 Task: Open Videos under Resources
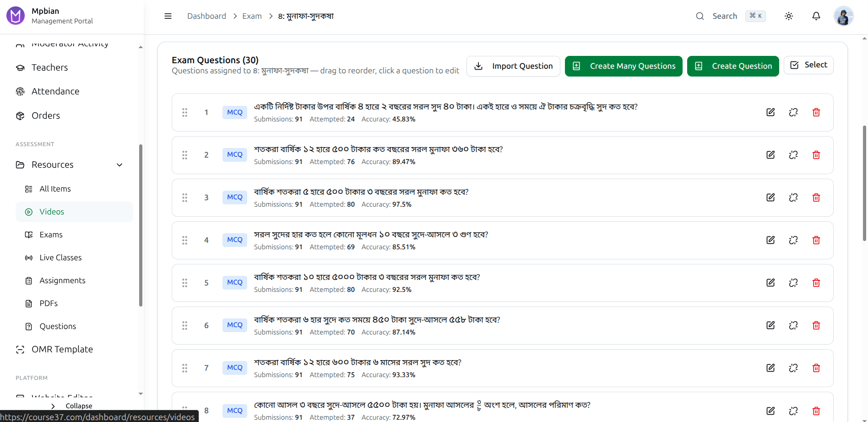(74, 212)
